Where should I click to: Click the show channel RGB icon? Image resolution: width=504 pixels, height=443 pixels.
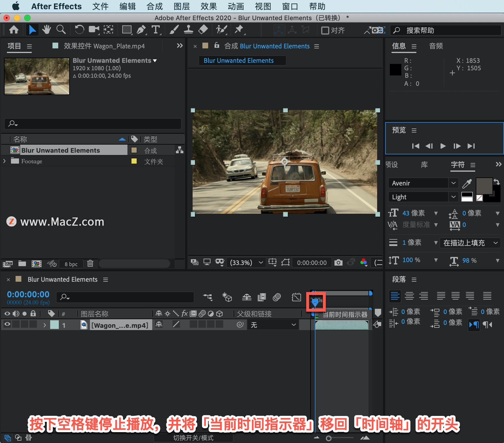pyautogui.click(x=364, y=262)
